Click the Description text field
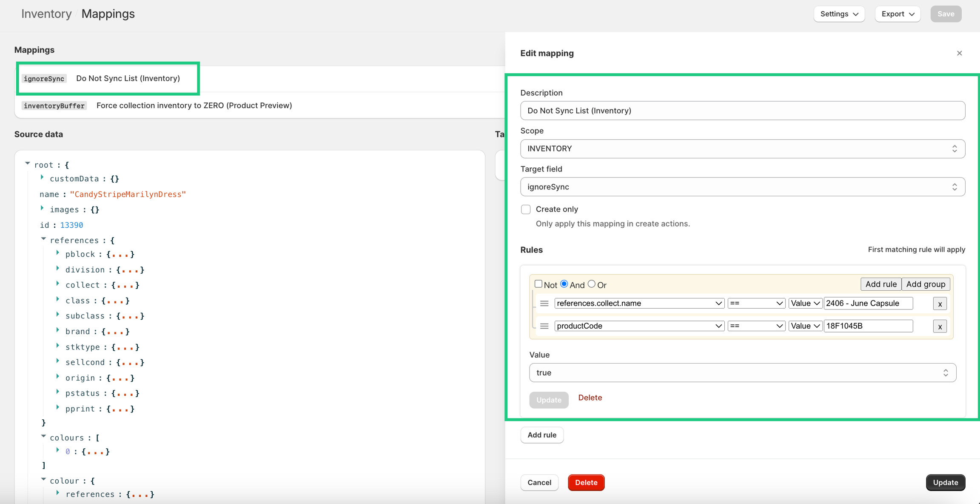The width and height of the screenshot is (980, 504). tap(742, 111)
